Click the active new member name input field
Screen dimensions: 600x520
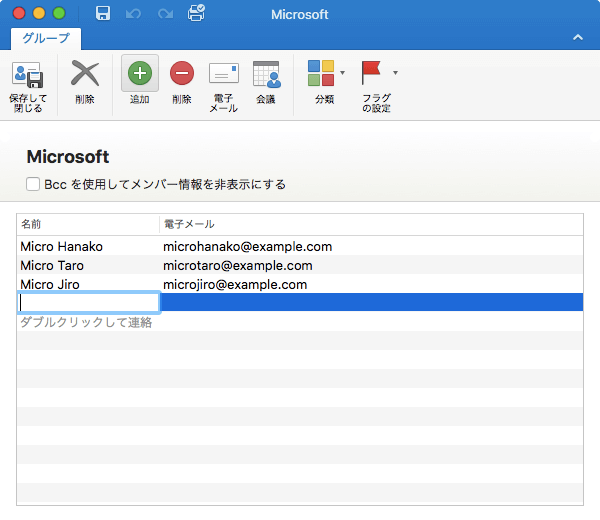point(89,302)
